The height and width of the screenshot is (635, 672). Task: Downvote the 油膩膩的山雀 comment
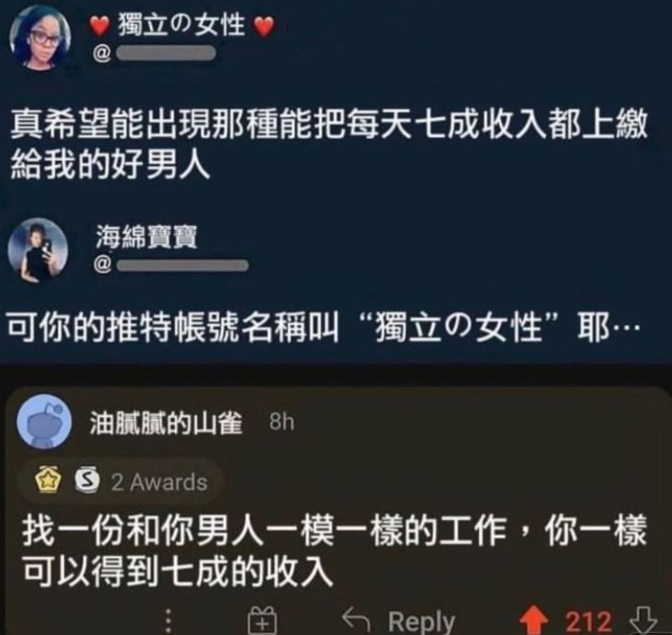pos(643,620)
